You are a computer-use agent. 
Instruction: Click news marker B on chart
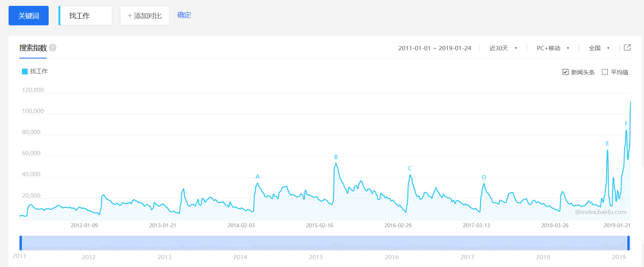336,157
